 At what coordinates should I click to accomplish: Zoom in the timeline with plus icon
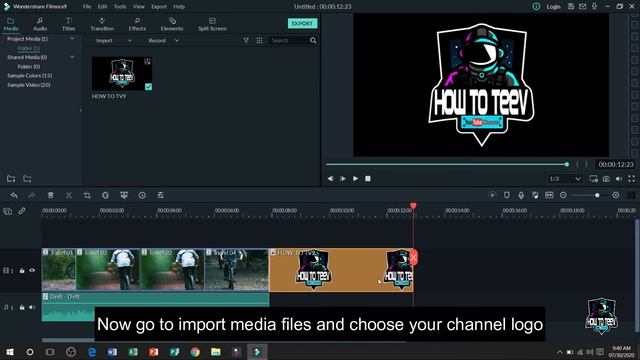(616, 196)
